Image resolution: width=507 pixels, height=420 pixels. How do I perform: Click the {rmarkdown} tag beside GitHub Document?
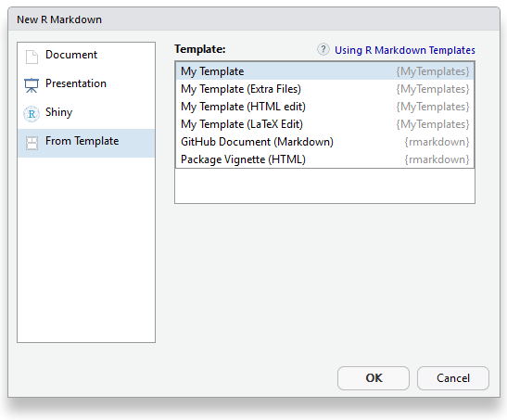(437, 142)
